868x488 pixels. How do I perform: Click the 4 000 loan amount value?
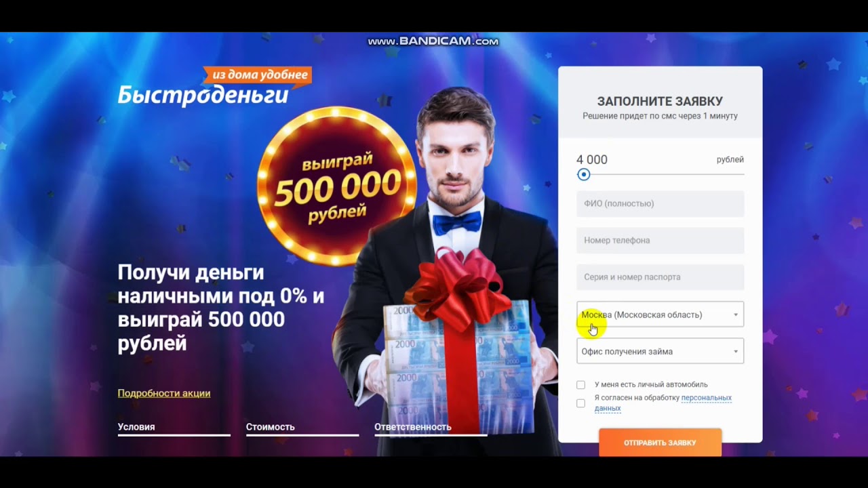click(x=592, y=160)
